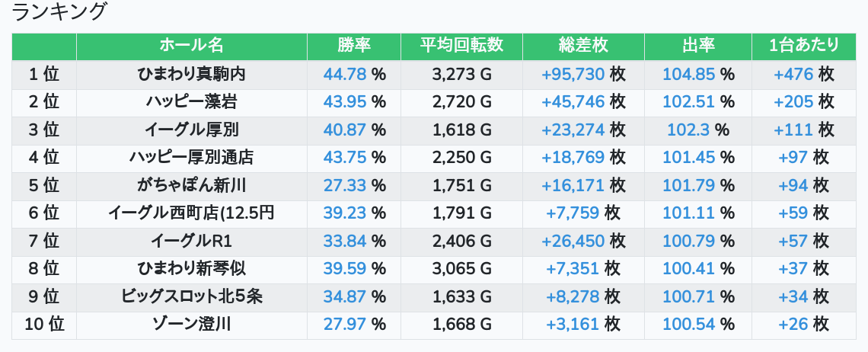
Task: Click the ゾーン澄川 hall name
Action: pyautogui.click(x=191, y=324)
